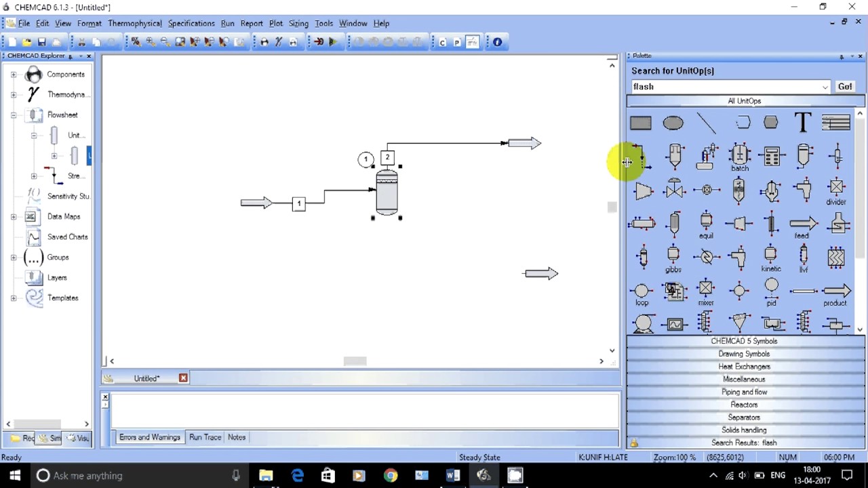The image size is (868, 488).
Task: Open the Run menu
Action: click(227, 23)
